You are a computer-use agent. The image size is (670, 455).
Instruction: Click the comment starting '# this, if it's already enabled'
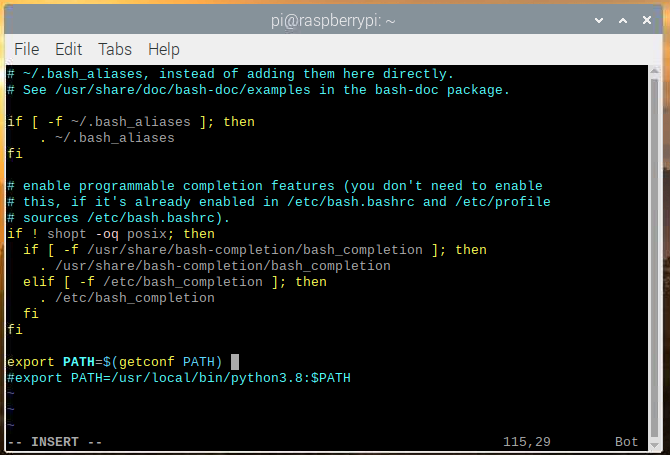(279, 202)
